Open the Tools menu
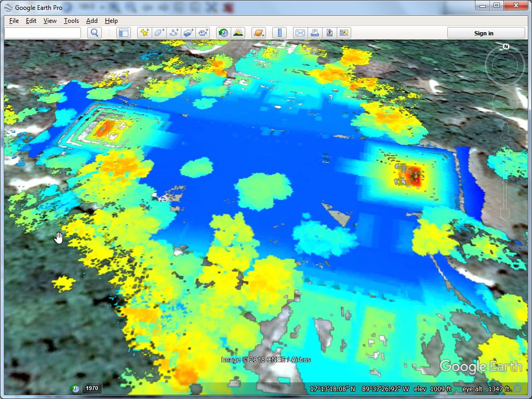532x399 pixels. [x=71, y=21]
